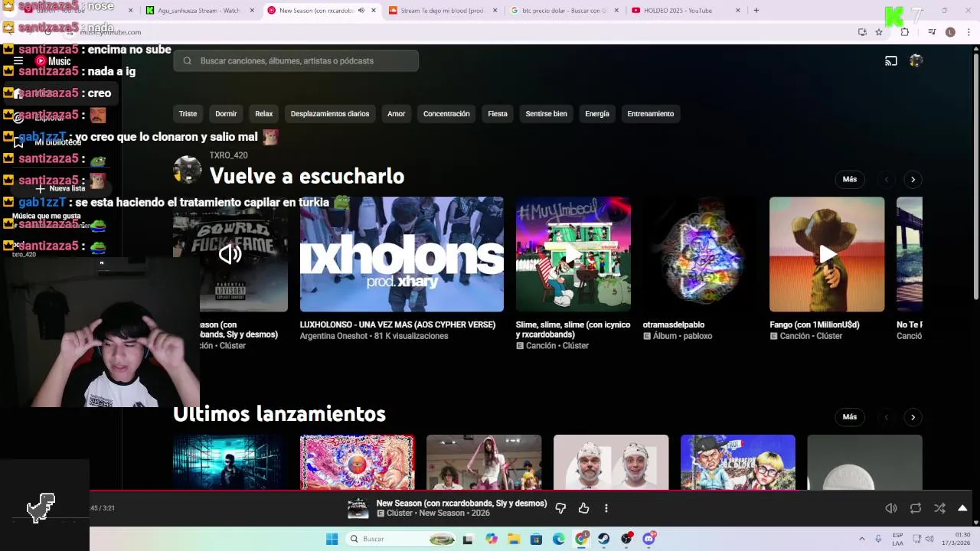The width and height of the screenshot is (980, 551).
Task: Open current song more options dots
Action: click(x=606, y=508)
